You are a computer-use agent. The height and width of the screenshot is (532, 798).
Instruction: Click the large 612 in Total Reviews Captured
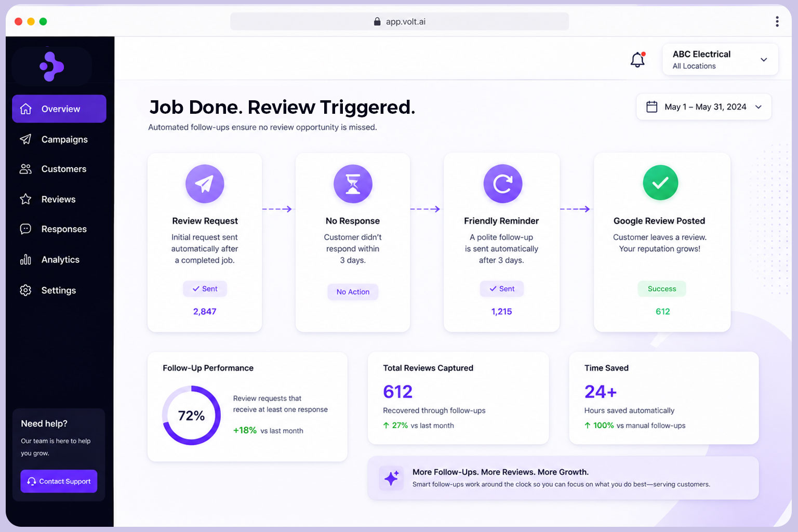click(398, 391)
